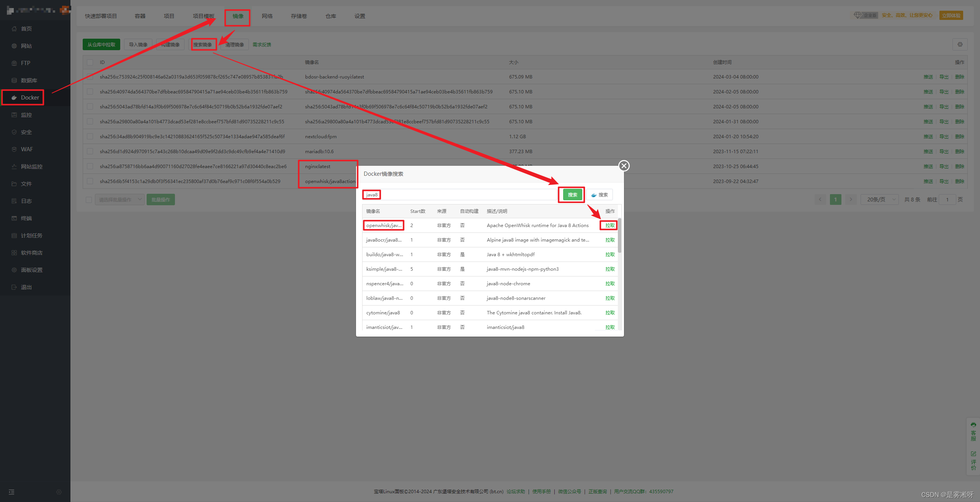Close the Docker镜像搜索 dialog

click(624, 166)
